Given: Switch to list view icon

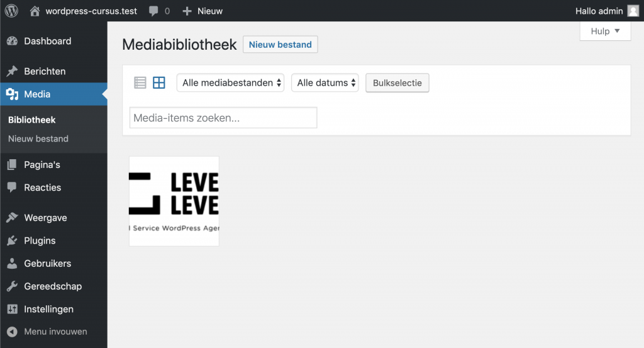Looking at the screenshot, I should click(x=140, y=82).
